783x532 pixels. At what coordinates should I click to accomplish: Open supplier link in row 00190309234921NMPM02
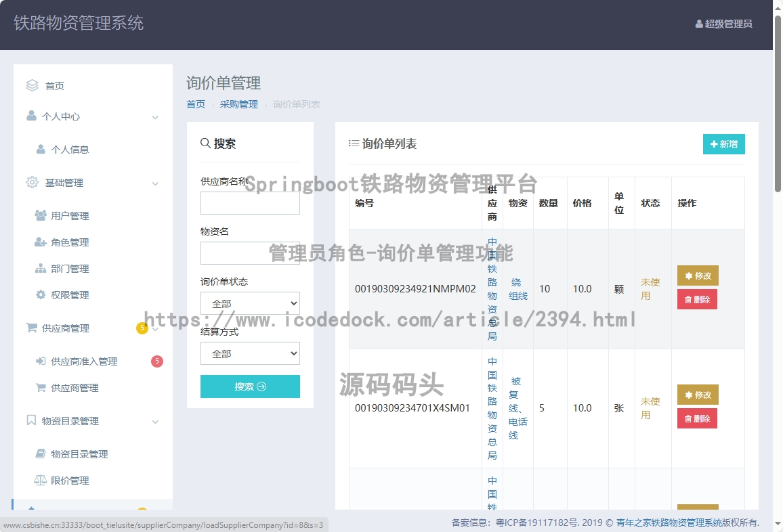click(492, 289)
